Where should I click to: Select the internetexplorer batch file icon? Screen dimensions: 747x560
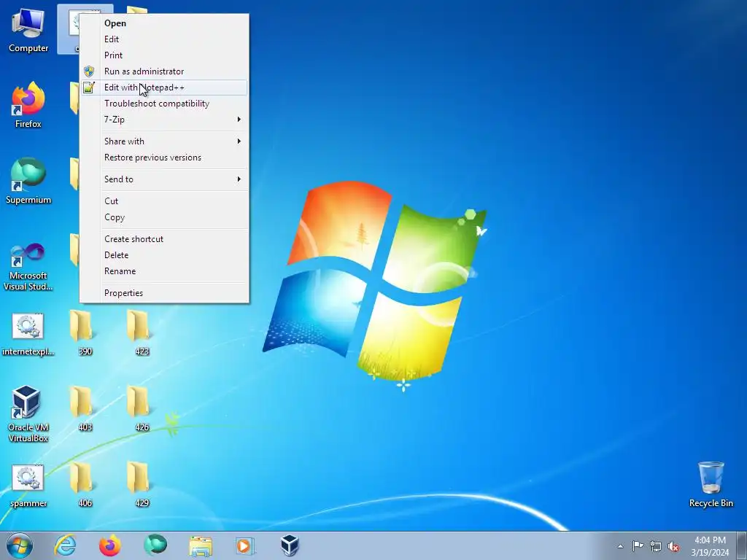tap(28, 334)
